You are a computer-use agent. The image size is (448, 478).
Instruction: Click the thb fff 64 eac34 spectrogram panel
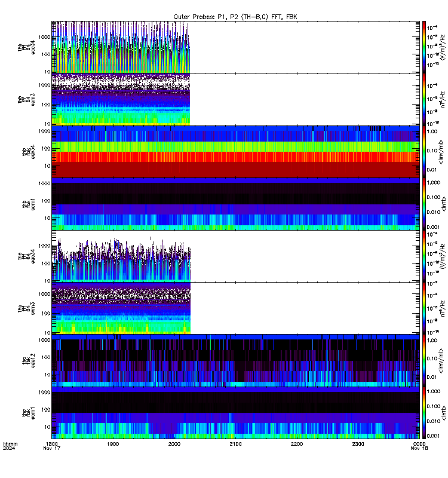235,47
